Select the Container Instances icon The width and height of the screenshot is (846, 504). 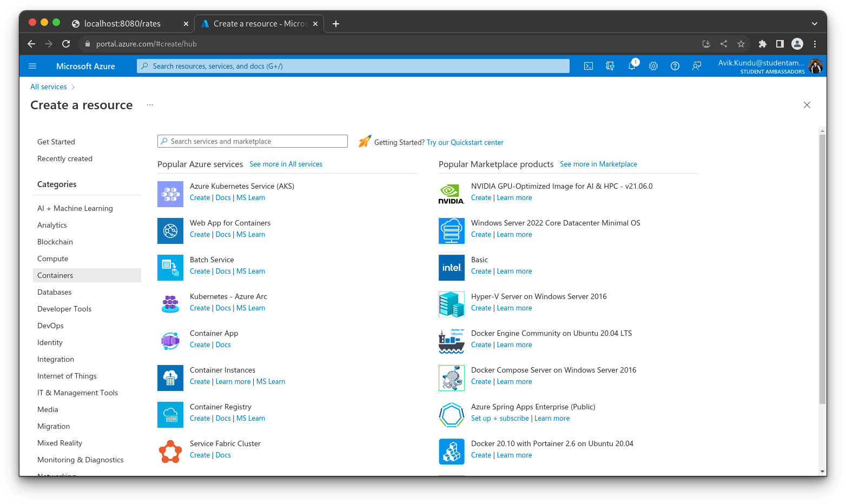tap(170, 378)
